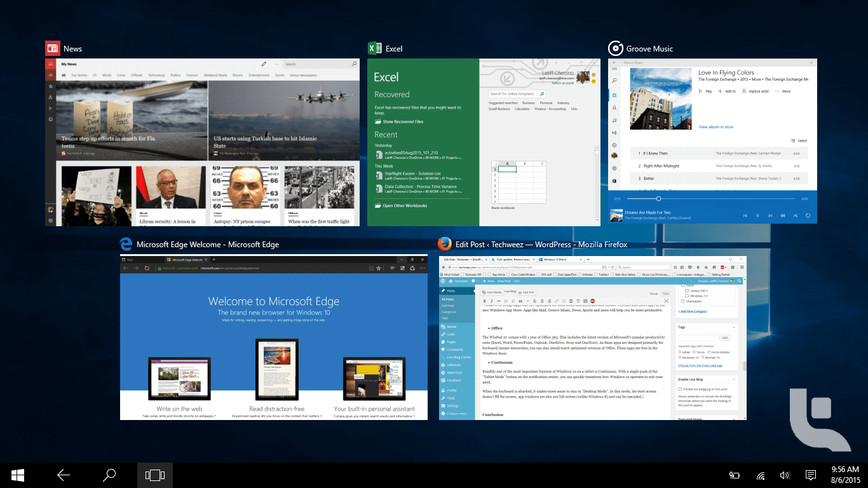Select track 'If I Knew Then'

click(x=719, y=153)
